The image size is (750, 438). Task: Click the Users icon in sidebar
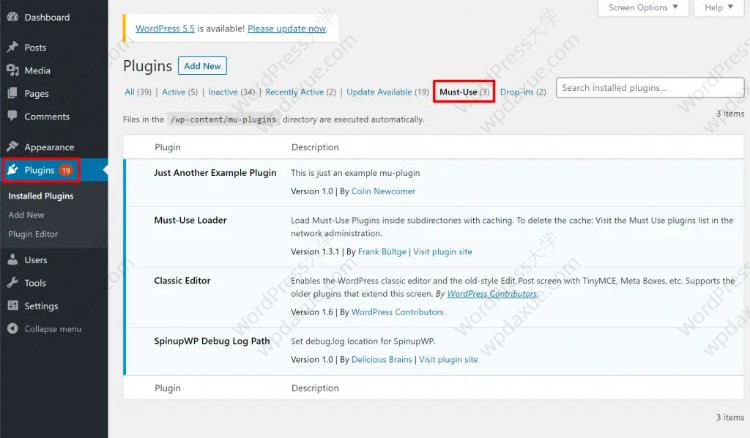click(x=12, y=260)
